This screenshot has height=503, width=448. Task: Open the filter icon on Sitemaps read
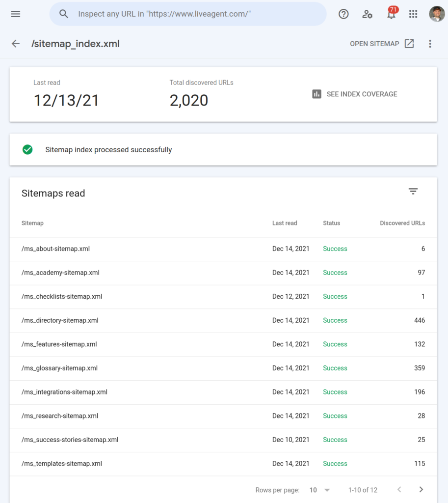click(413, 191)
